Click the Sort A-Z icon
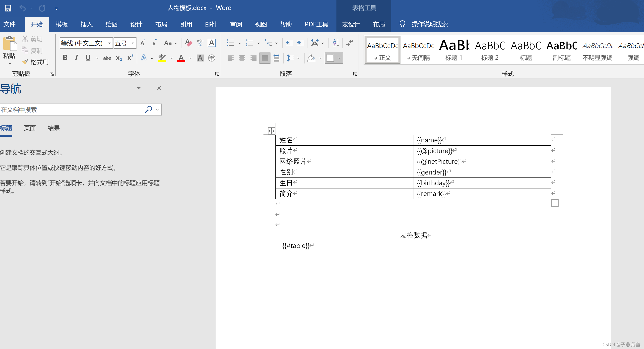Viewport: 644px width, 349px height. (x=336, y=43)
